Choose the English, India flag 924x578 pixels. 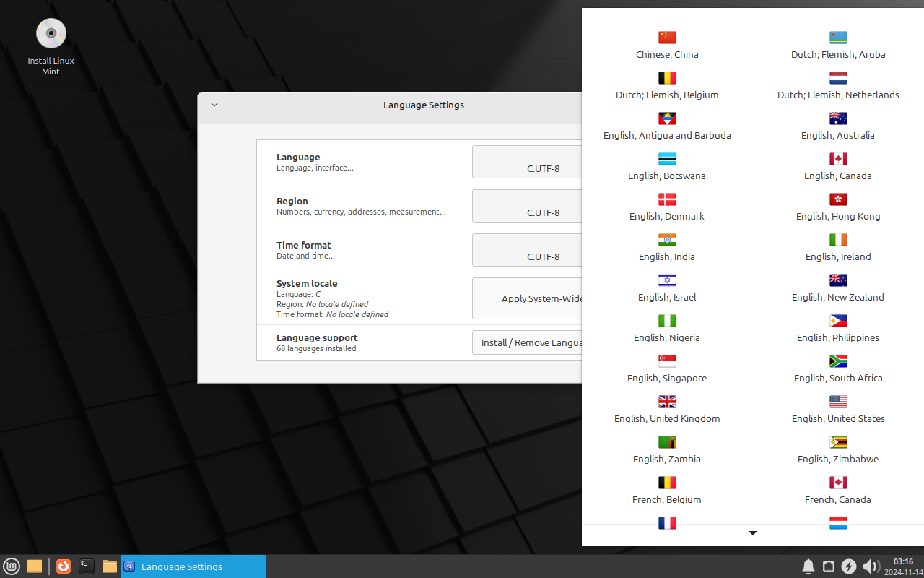667,240
